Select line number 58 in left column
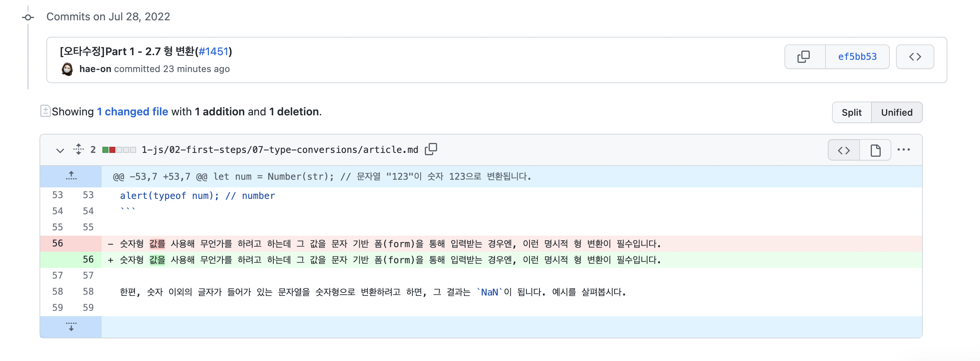Viewport: 980px width, 361px height. coord(58,292)
